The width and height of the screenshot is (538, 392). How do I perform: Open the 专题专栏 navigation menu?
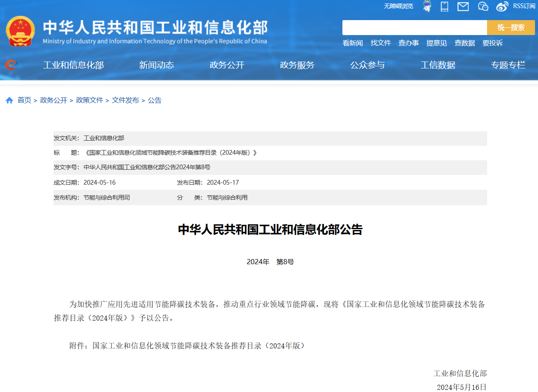tap(508, 65)
